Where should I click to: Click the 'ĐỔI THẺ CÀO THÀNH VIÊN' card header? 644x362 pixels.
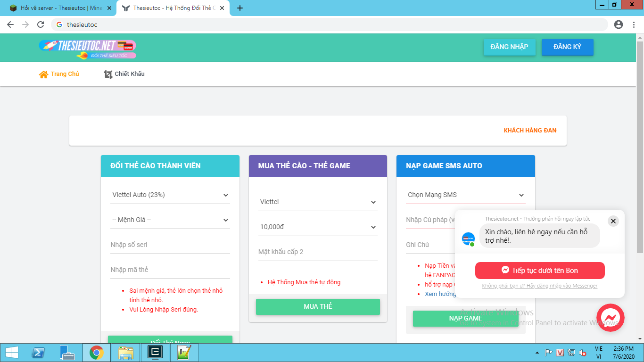point(170,166)
